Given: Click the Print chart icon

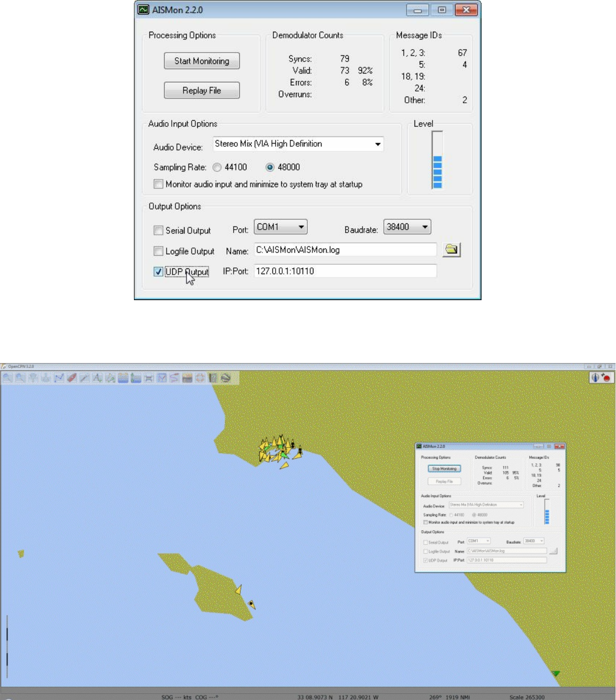Looking at the screenshot, I should (149, 378).
